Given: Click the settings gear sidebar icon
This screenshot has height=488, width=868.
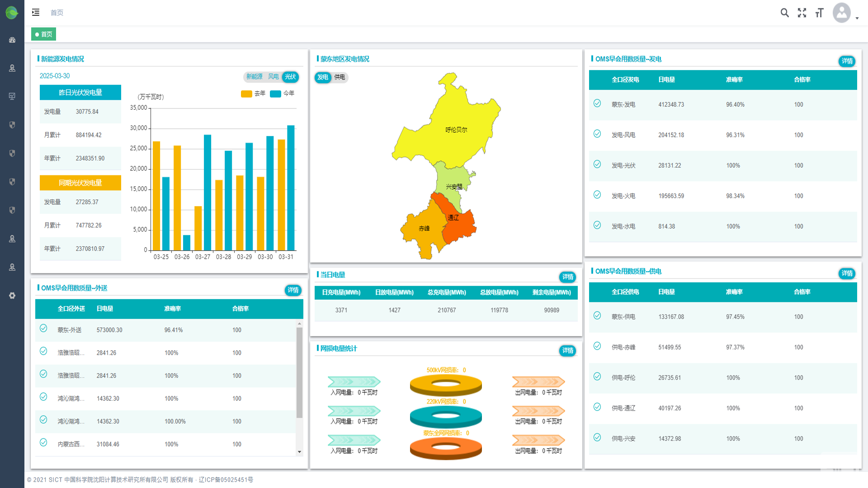Looking at the screenshot, I should [x=12, y=296].
